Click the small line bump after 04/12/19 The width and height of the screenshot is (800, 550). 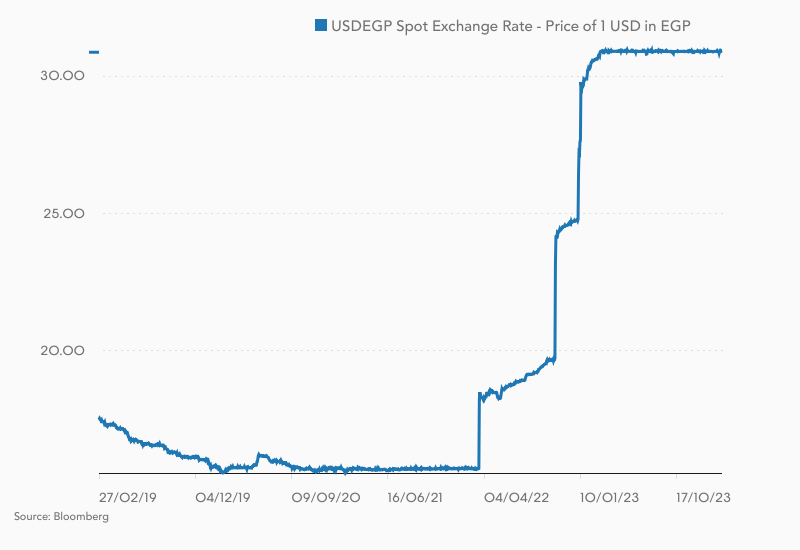point(260,456)
